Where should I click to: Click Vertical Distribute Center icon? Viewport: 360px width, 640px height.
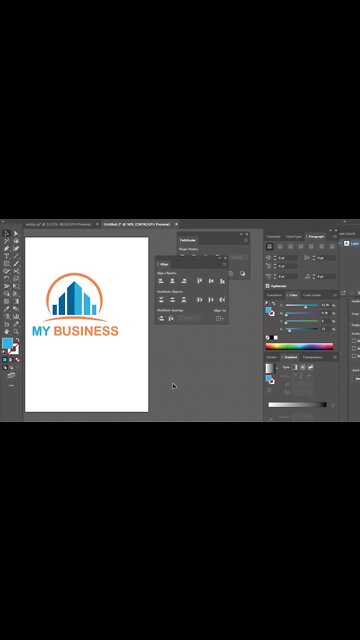pyautogui.click(x=172, y=300)
